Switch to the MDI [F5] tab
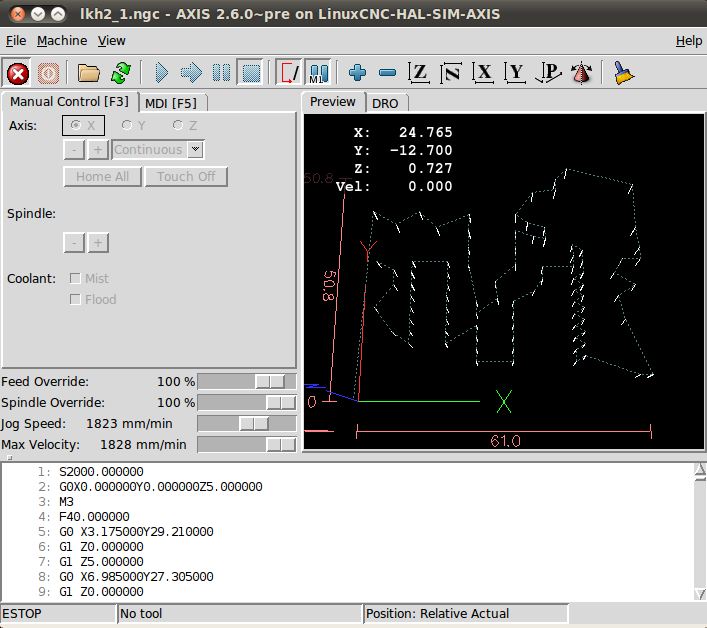Viewport: 707px width, 628px height. coord(170,102)
